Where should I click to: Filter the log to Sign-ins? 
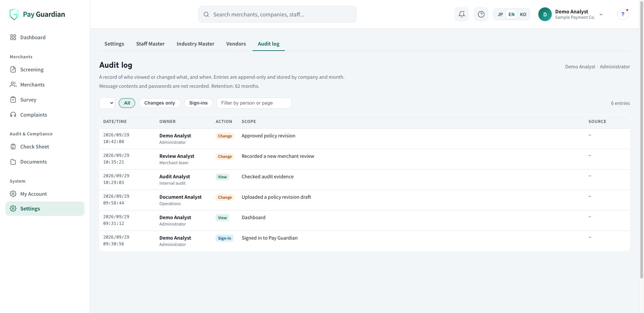(199, 103)
